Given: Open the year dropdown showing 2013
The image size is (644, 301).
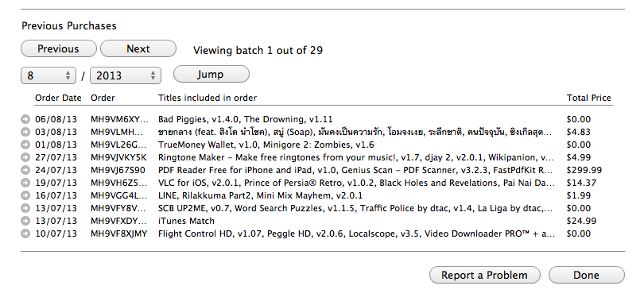Looking at the screenshot, I should 126,75.
